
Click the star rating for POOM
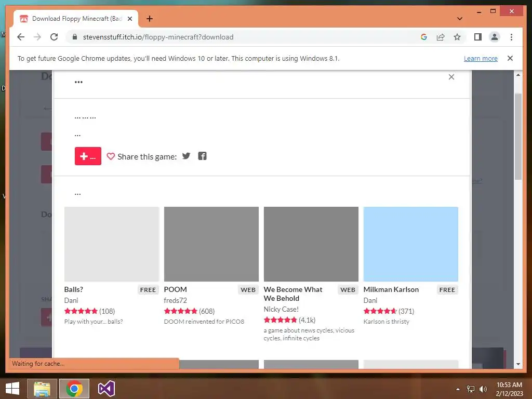click(180, 311)
